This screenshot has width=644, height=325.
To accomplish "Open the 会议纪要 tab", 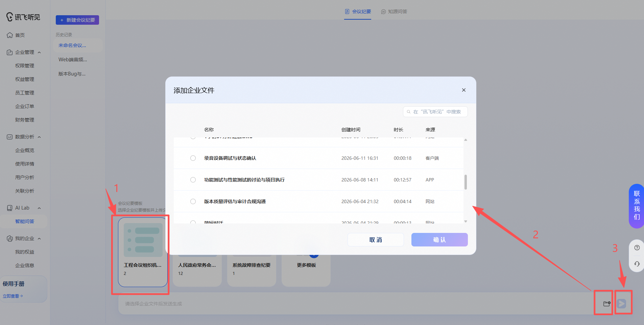I will [358, 12].
